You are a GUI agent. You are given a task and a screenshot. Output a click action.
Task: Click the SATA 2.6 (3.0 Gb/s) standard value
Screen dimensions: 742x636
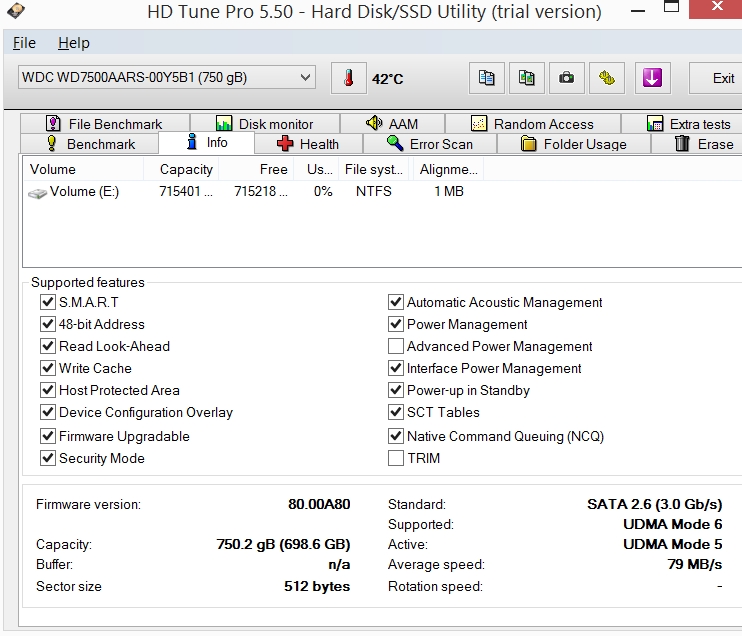click(655, 504)
